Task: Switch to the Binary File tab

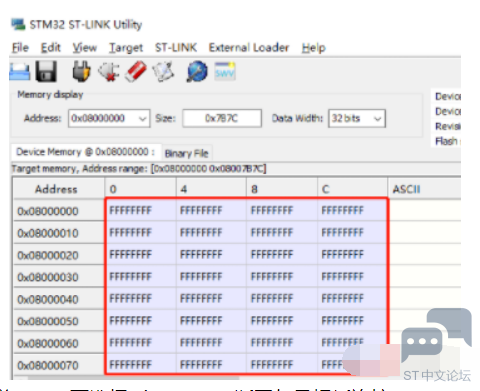Action: 187,153
